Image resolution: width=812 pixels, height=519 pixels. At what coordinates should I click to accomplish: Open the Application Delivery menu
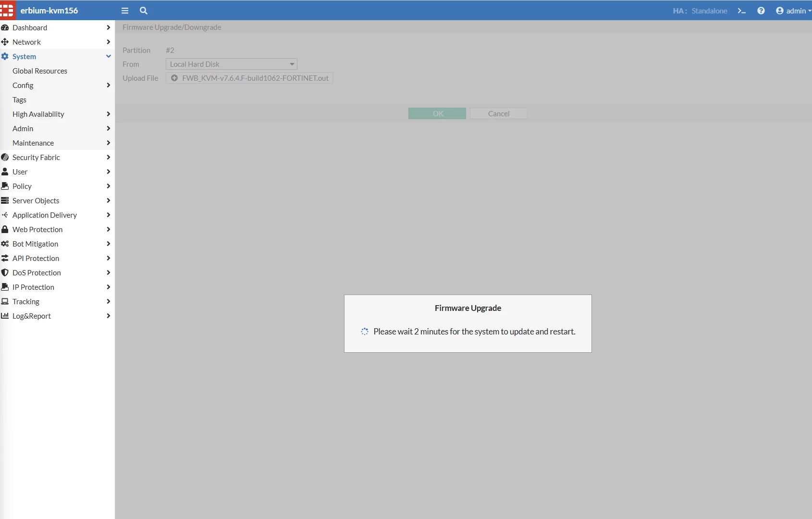(57, 215)
